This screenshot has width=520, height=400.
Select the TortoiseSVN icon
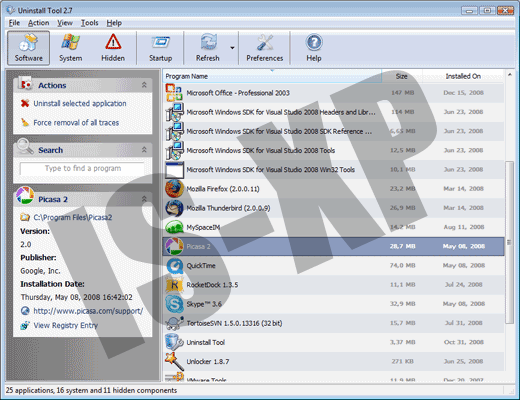click(x=174, y=323)
